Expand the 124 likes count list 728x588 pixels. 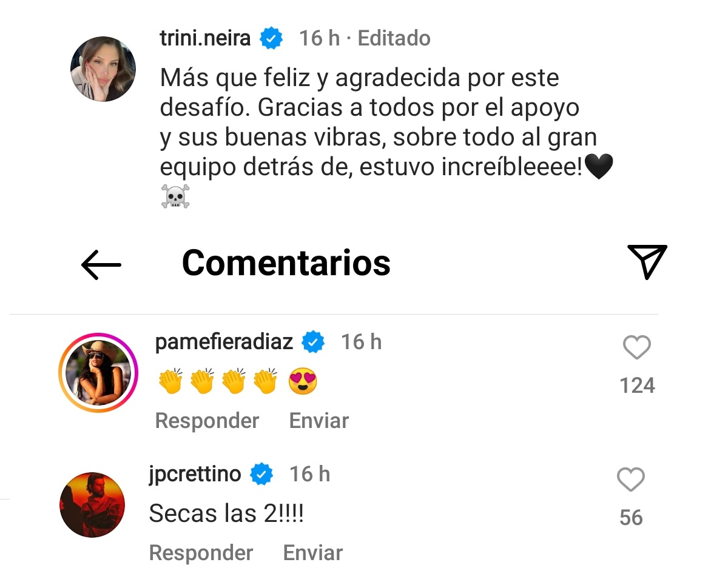[x=637, y=384]
